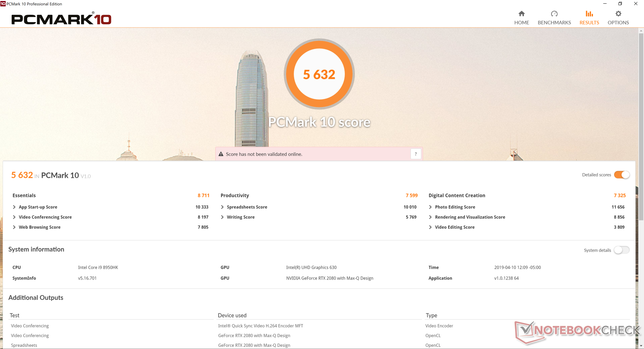Turn off the Detailed scores toggle
The image size is (644, 349).
622,175
